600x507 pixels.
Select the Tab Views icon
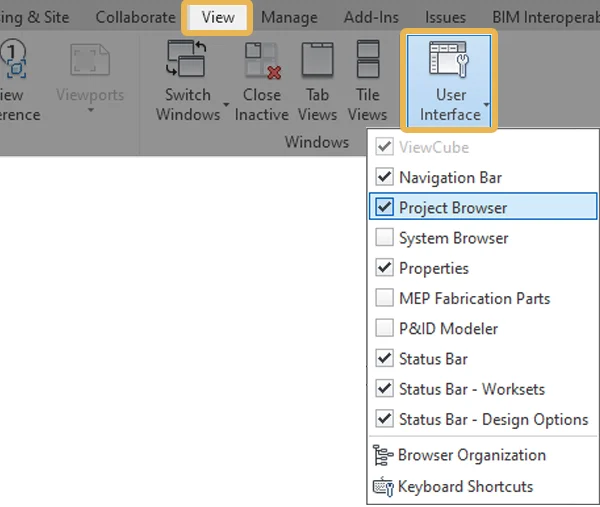point(317,60)
